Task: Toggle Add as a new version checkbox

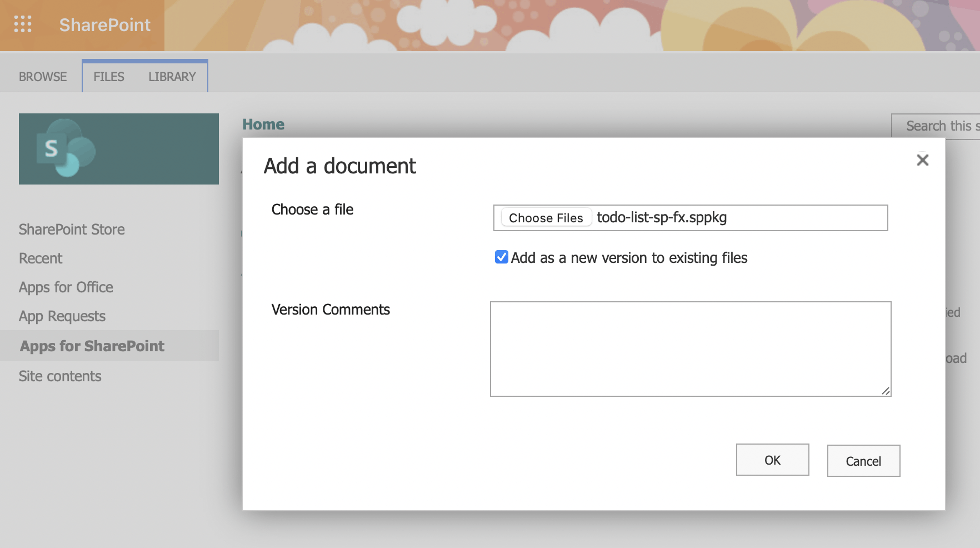Action: [502, 257]
